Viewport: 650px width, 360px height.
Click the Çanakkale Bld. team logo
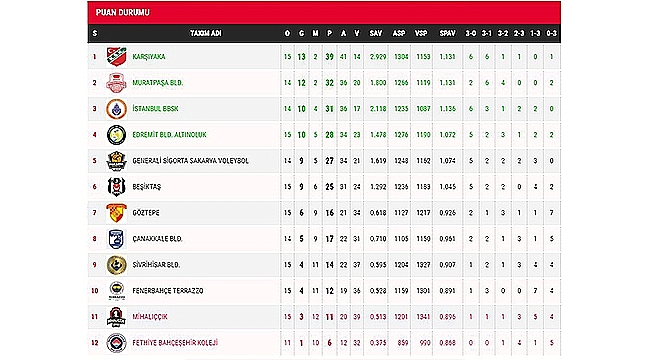(116, 239)
